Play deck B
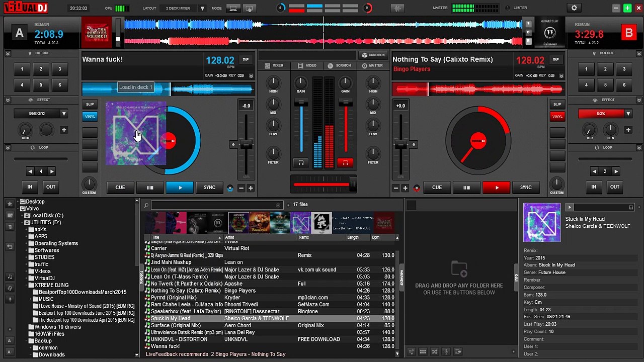The height and width of the screenshot is (362, 644). point(497,188)
